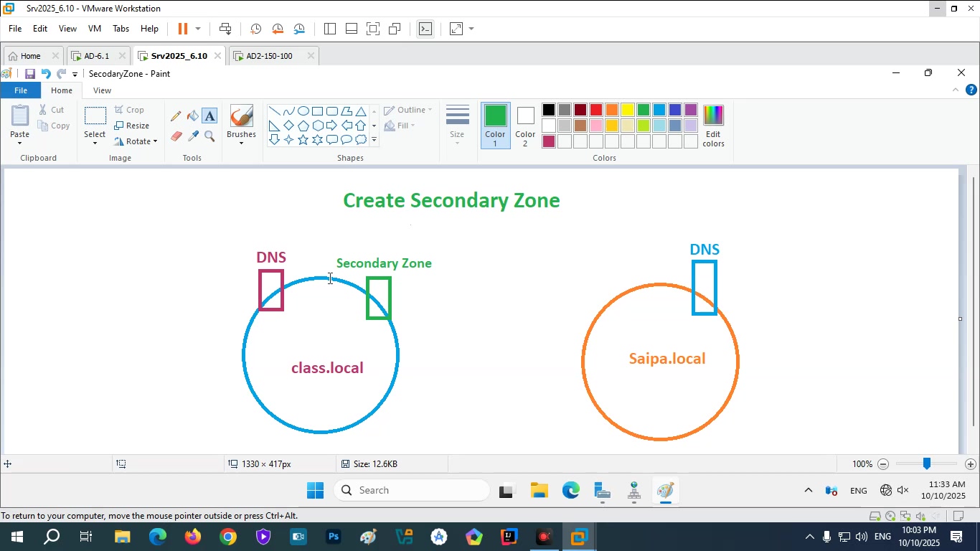
Task: Open the Paste dropdown arrow
Action: [19, 143]
